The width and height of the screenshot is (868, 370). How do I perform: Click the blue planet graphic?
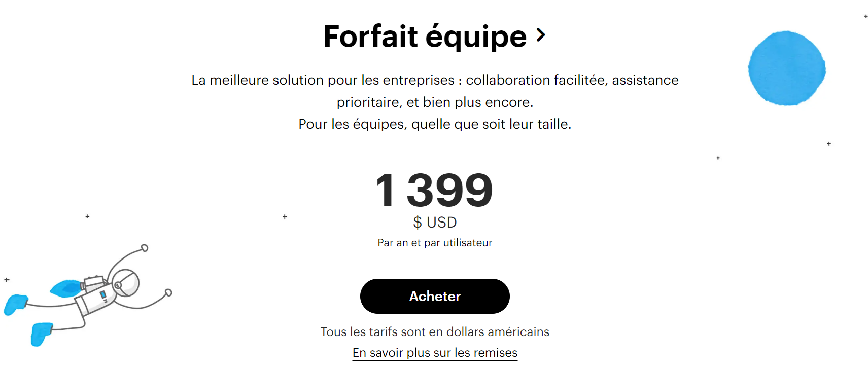click(x=786, y=68)
